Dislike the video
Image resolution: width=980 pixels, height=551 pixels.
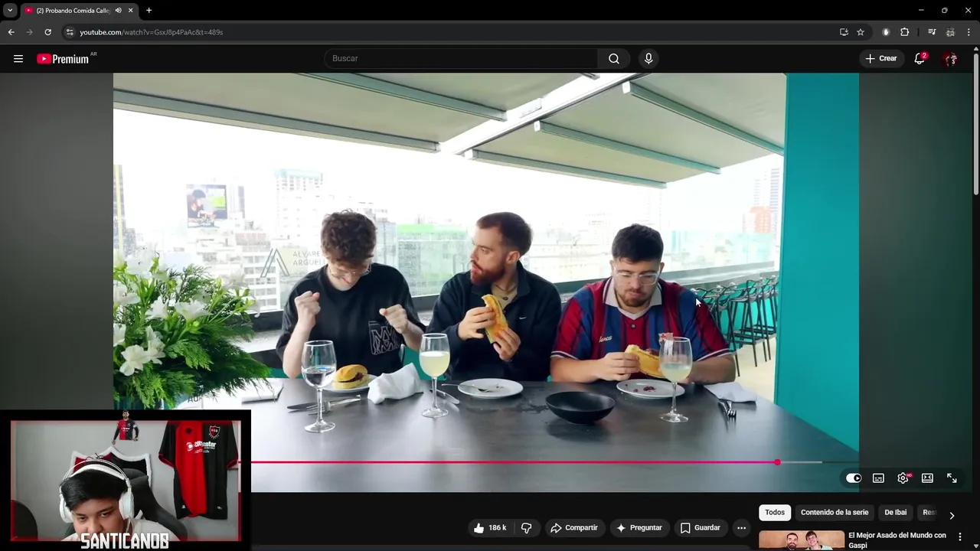tap(526, 528)
